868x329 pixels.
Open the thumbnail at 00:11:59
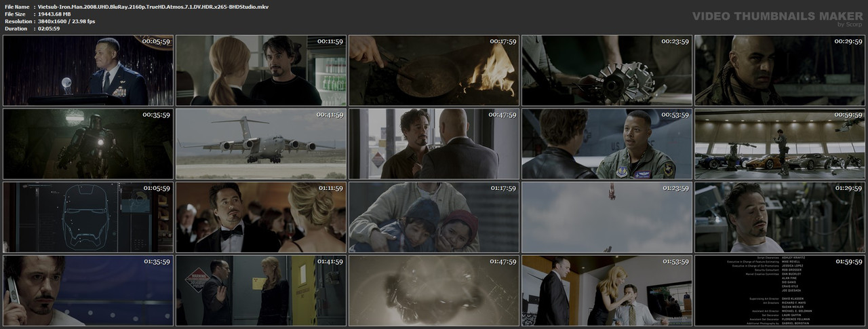pyautogui.click(x=261, y=71)
